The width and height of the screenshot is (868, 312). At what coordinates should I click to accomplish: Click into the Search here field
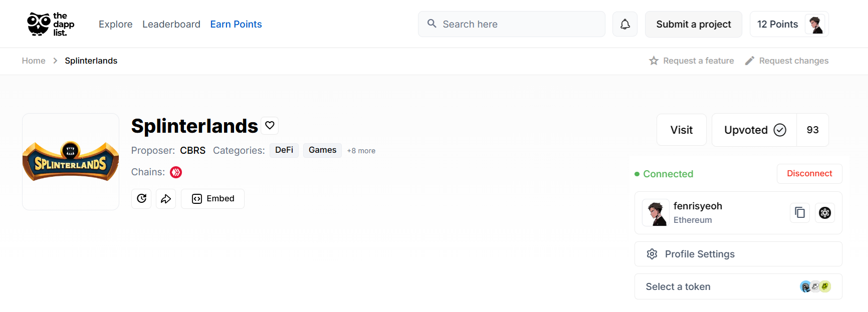512,24
